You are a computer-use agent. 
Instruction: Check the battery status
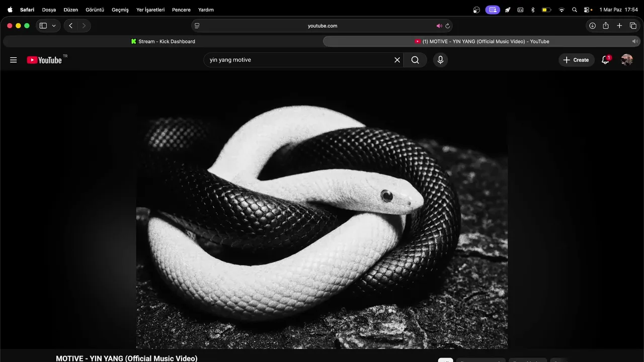coord(546,10)
